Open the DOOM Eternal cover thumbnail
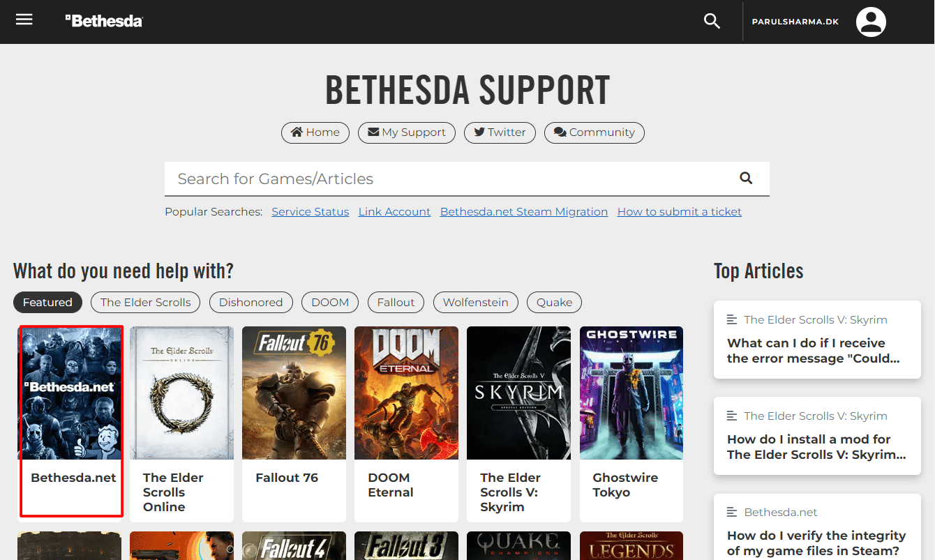Image resolution: width=935 pixels, height=560 pixels. 407,393
